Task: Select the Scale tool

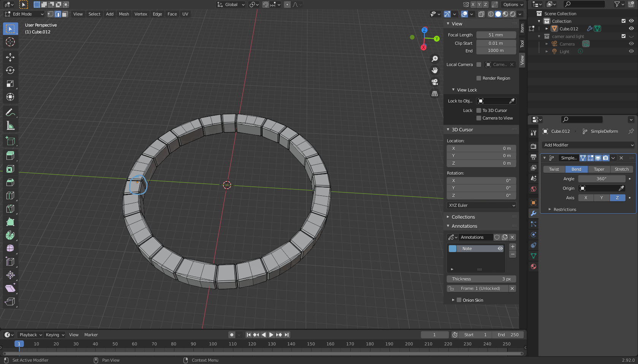Action: coord(10,84)
